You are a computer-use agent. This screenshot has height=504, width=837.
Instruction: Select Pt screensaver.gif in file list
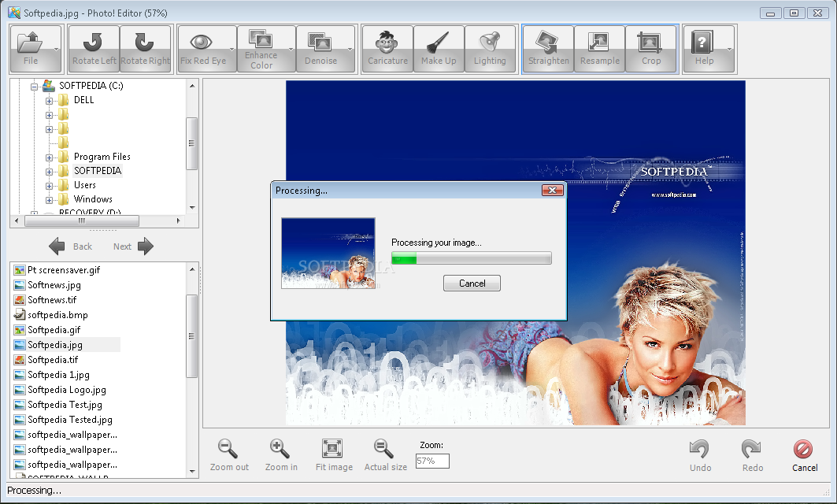pyautogui.click(x=64, y=269)
